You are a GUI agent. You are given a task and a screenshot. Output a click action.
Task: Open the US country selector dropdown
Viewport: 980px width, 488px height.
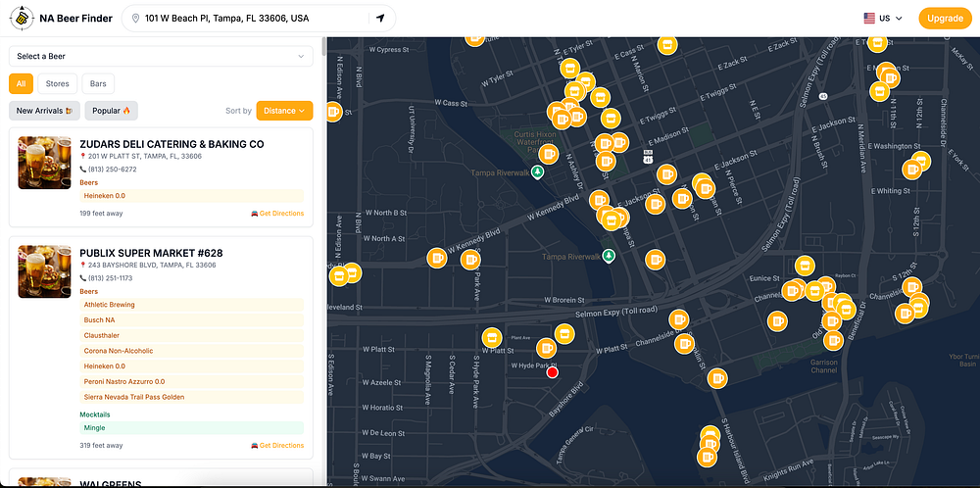tap(884, 18)
